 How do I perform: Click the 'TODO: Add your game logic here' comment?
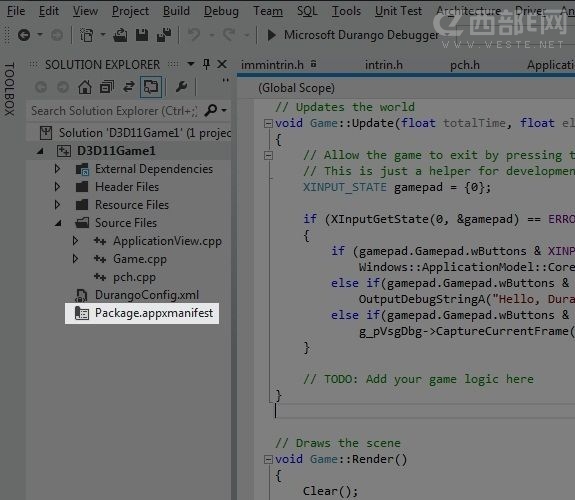[418, 379]
